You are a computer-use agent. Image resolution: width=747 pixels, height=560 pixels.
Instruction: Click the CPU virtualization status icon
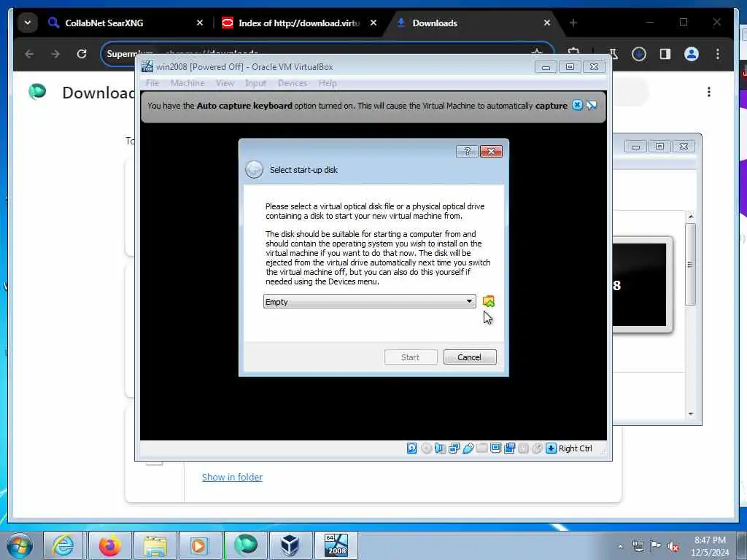coord(523,448)
